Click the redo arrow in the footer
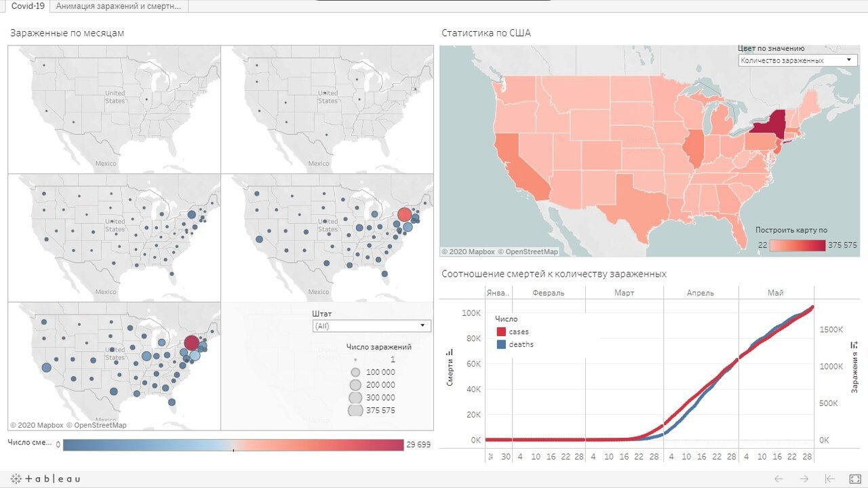This screenshot has height=488, width=868. [804, 479]
